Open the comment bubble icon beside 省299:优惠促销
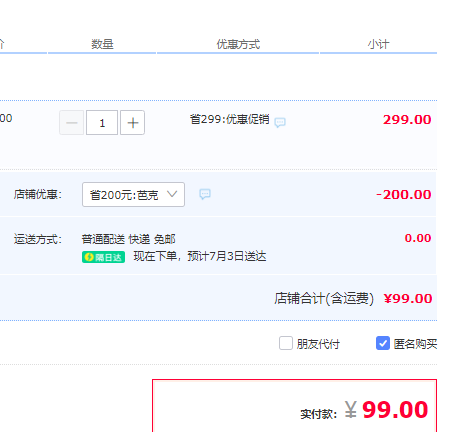 point(280,122)
